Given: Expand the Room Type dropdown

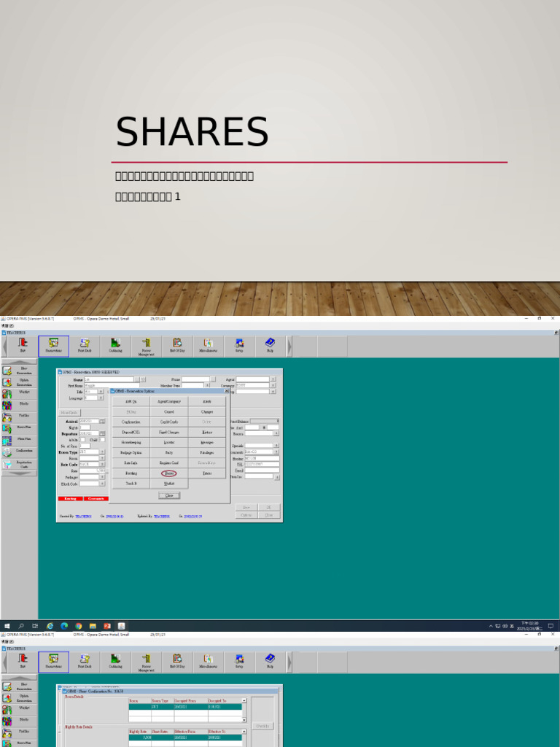Looking at the screenshot, I should tap(102, 452).
